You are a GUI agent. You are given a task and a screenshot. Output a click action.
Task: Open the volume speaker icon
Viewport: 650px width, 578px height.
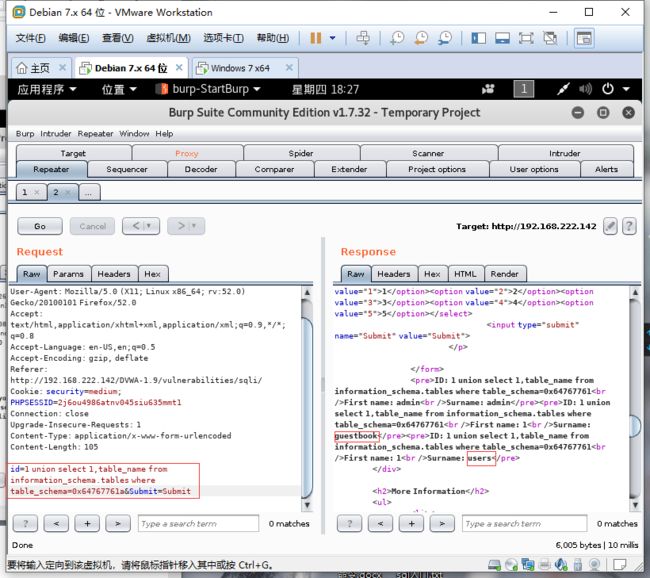tap(585, 89)
